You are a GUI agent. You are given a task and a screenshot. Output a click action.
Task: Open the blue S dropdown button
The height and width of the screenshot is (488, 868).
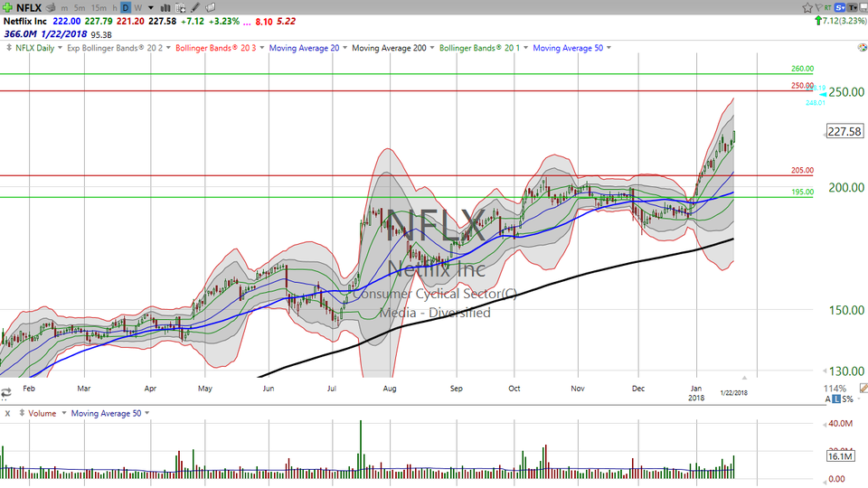click(840, 7)
